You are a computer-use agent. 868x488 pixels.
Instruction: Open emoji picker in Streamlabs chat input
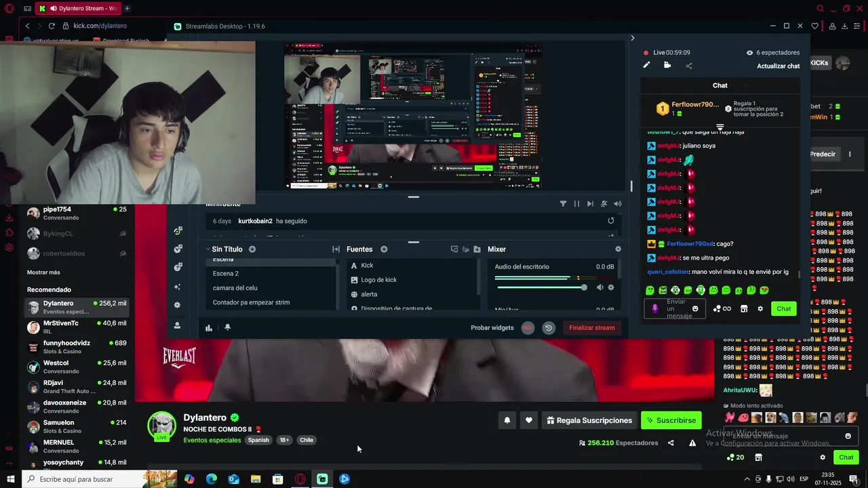coord(695,309)
